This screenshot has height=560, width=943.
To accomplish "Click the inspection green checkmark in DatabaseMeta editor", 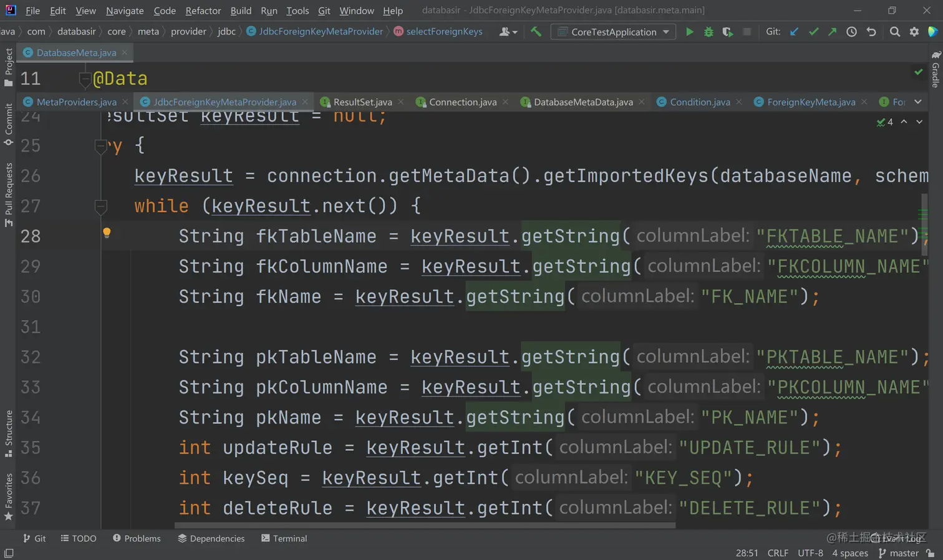I will tap(918, 72).
